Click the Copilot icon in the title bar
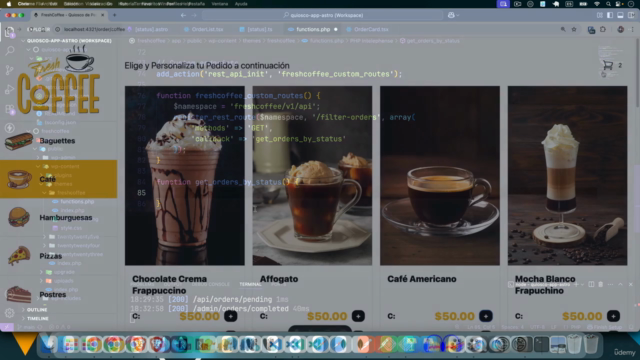This screenshot has width=640, height=360. point(451,15)
